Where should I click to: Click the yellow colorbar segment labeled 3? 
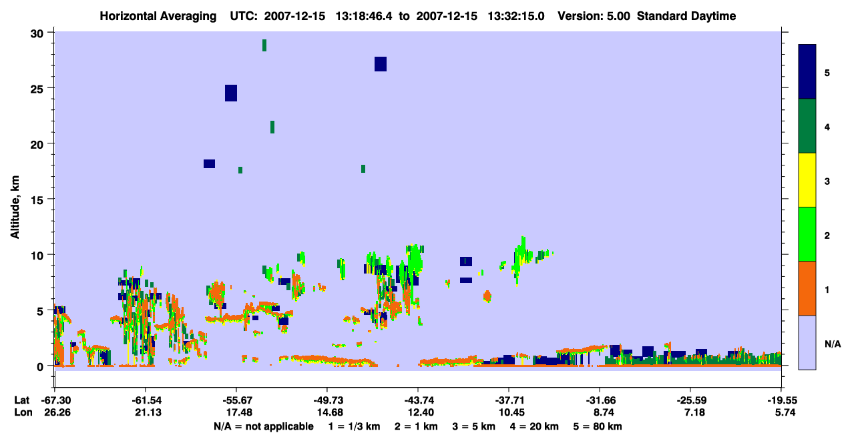[x=807, y=180]
